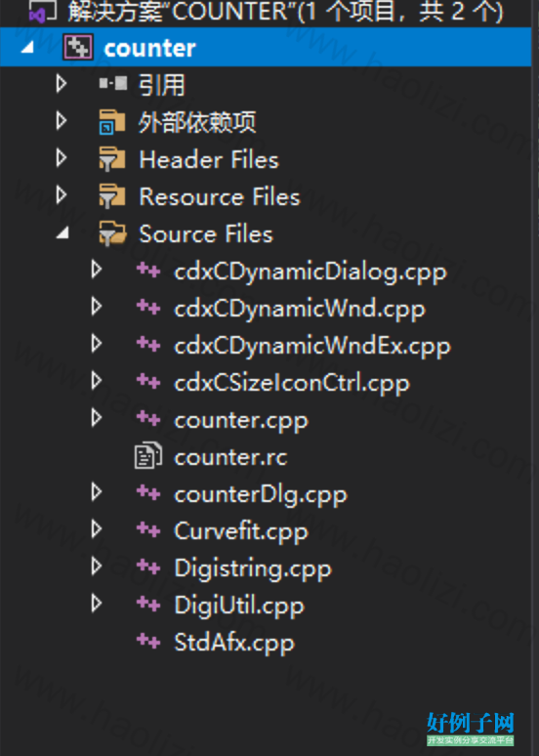The image size is (539, 756).
Task: Click the Resource Files filter folder icon
Action: pos(112,196)
